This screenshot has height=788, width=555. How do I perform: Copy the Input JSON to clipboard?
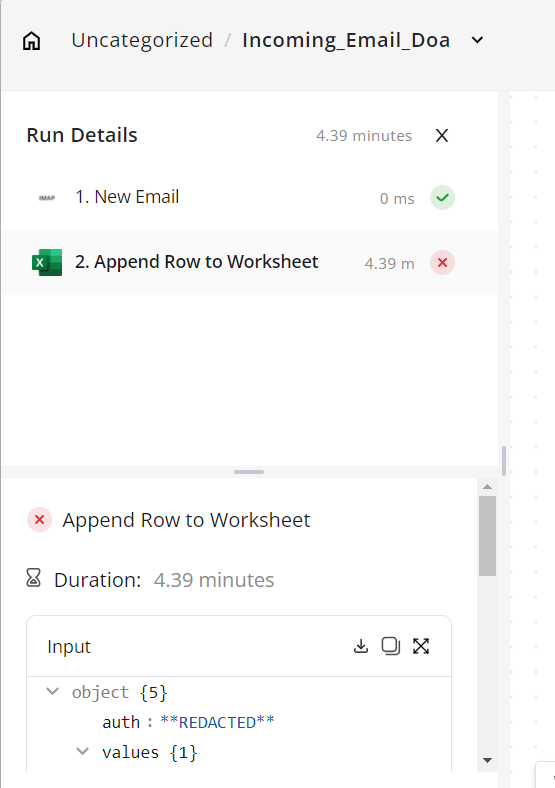click(391, 646)
